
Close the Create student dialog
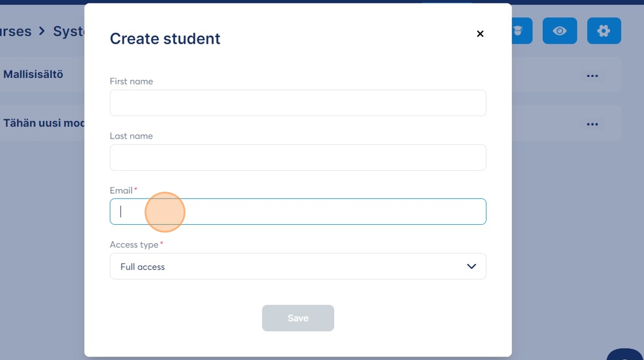click(x=480, y=34)
